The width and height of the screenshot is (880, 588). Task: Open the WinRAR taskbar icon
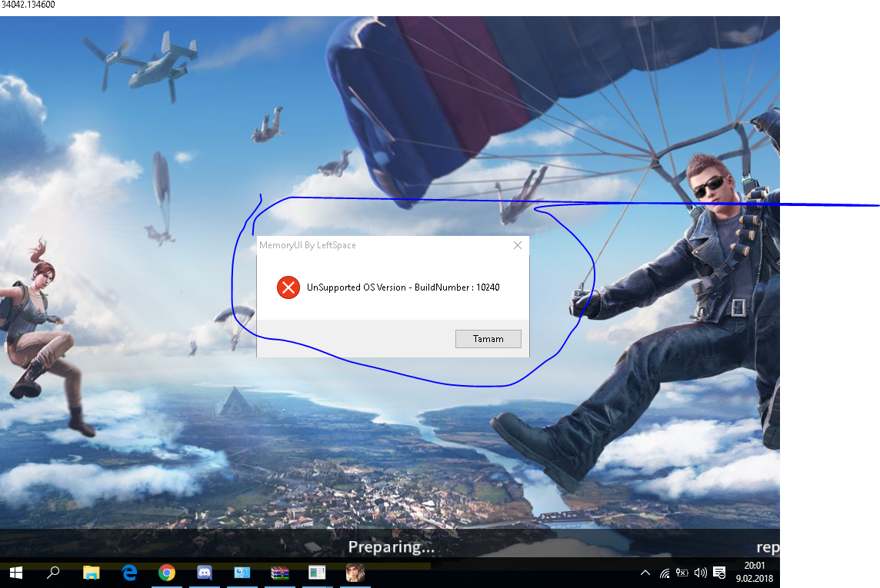pos(279,573)
